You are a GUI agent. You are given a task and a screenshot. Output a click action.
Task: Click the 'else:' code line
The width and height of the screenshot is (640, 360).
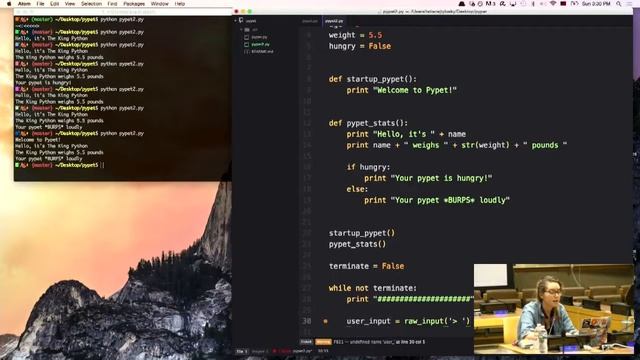coord(357,189)
